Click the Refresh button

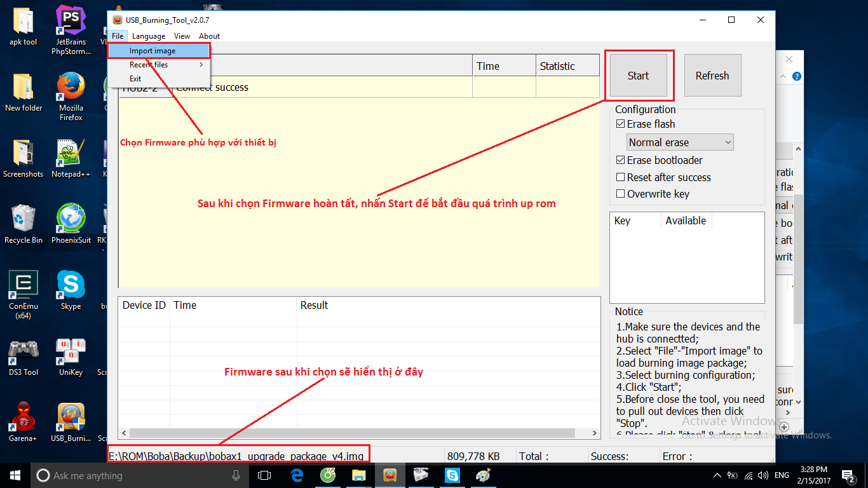(712, 76)
